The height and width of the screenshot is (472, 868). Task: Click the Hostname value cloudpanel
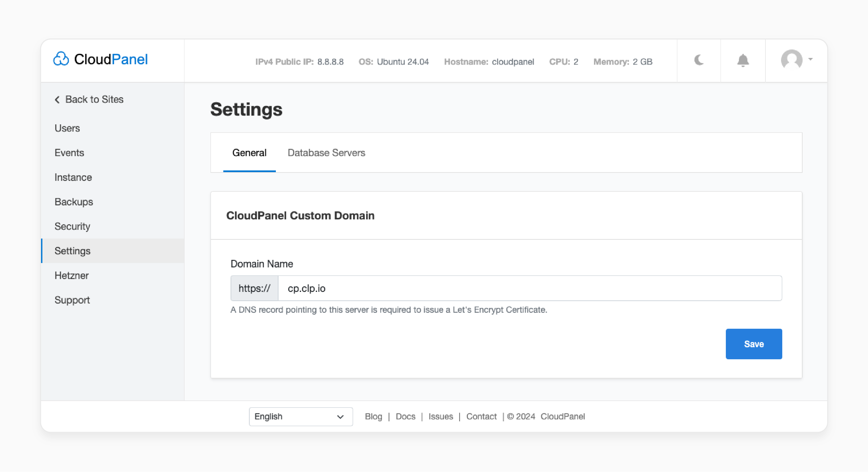coord(513,62)
